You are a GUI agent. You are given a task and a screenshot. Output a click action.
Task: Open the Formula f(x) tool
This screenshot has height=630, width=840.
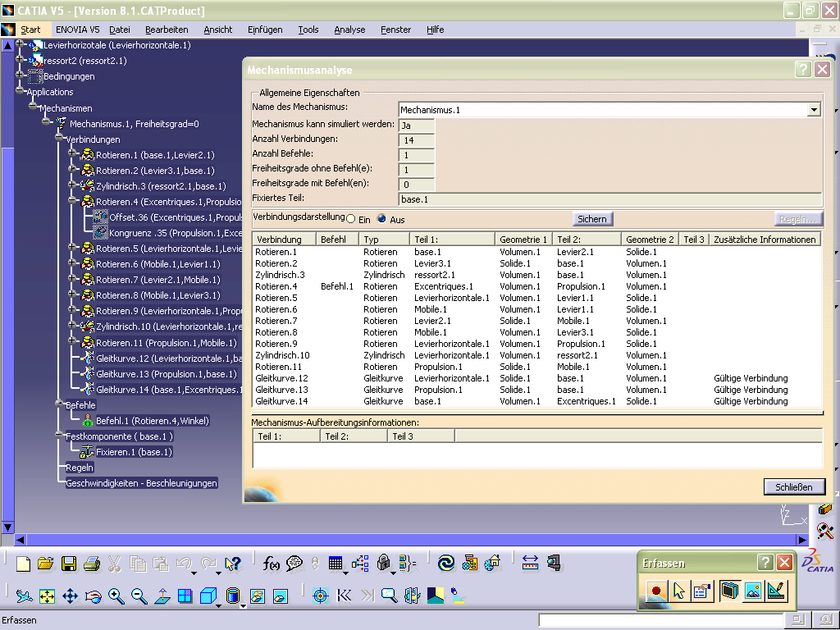click(271, 563)
